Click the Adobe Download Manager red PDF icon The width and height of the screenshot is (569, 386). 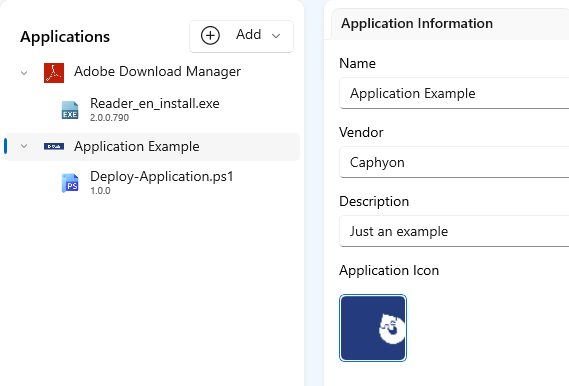(x=54, y=73)
